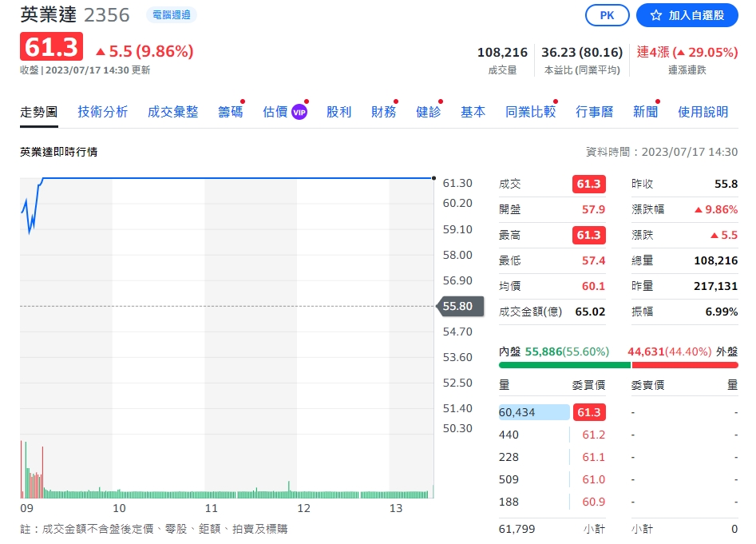View the 行事曆 tab
The width and height of the screenshot is (756, 544).
tap(594, 112)
